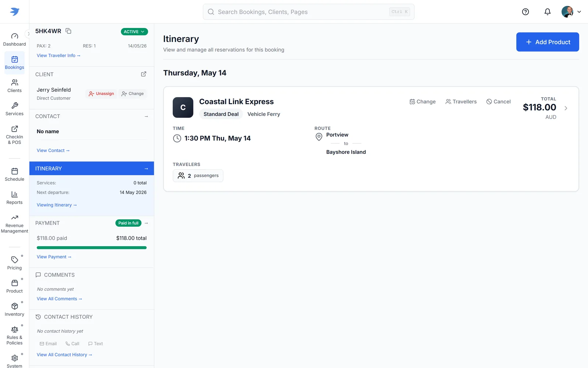
Task: Open Product sidebar item
Action: [14, 286]
